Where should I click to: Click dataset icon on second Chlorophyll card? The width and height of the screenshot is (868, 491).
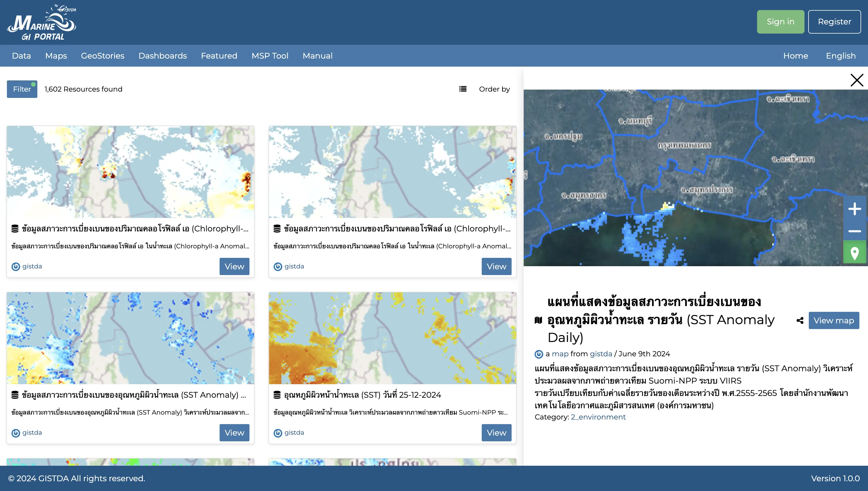277,229
